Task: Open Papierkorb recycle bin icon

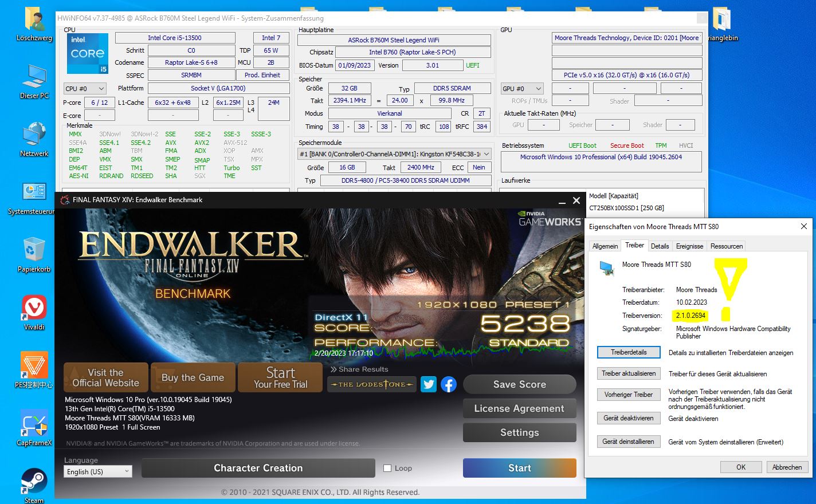Action: [34, 251]
